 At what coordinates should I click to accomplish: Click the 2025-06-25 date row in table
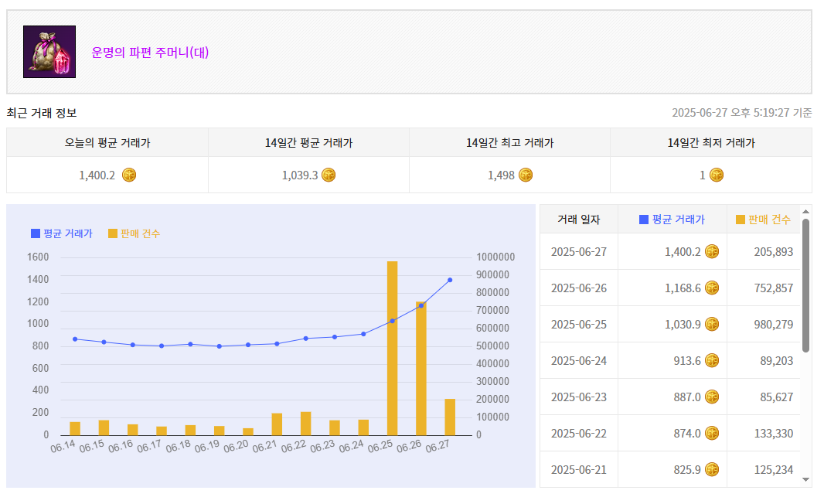578,324
